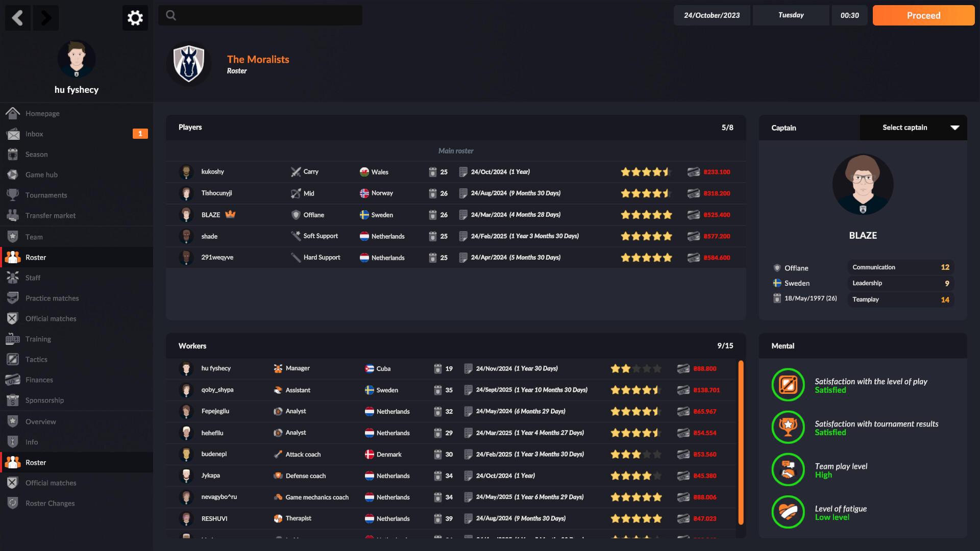Toggle the Team play level indicator

point(788,470)
